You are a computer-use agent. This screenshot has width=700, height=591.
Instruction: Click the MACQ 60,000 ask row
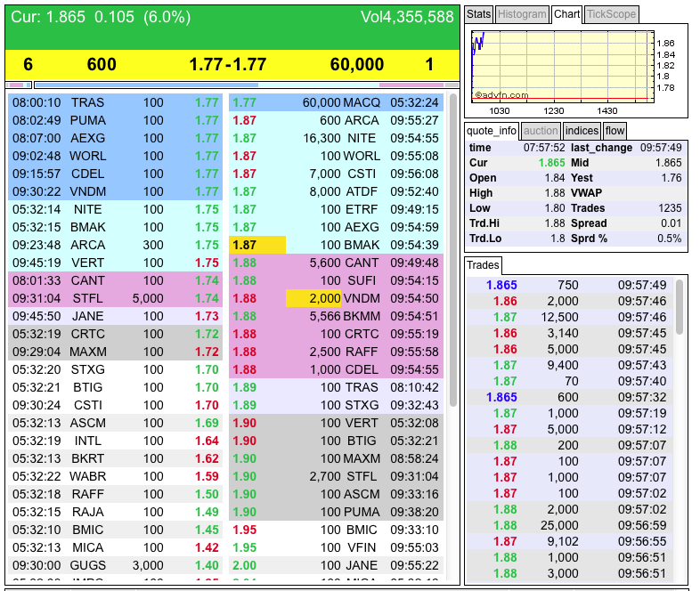pyautogui.click(x=336, y=102)
